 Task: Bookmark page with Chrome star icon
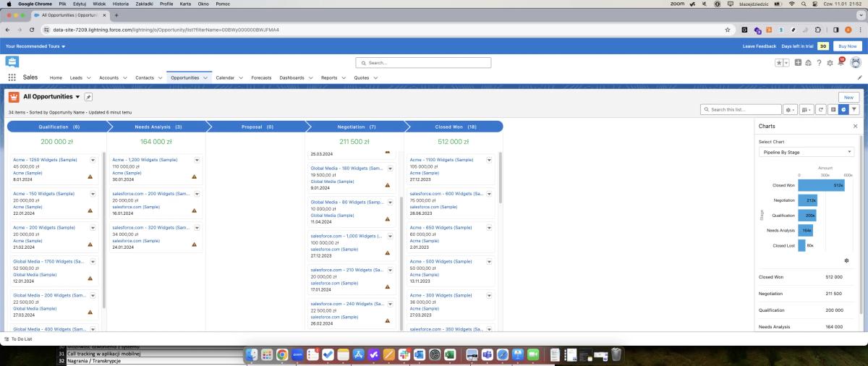[728, 30]
